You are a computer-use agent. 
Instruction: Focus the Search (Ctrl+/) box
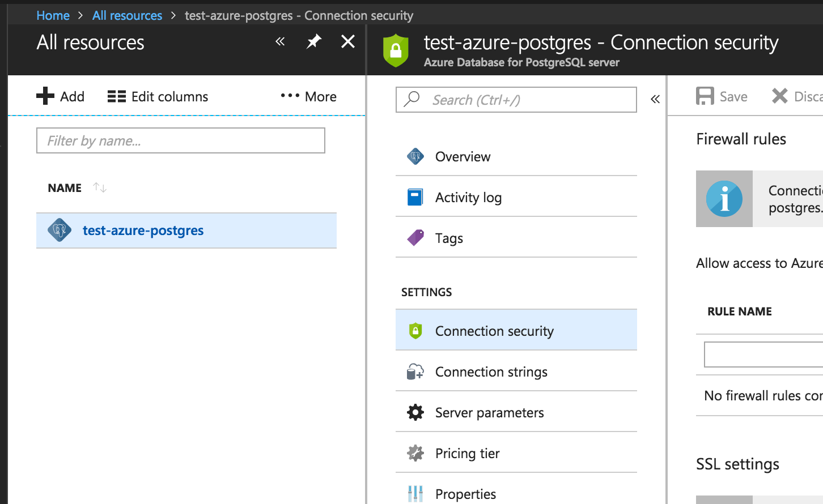[x=516, y=100]
